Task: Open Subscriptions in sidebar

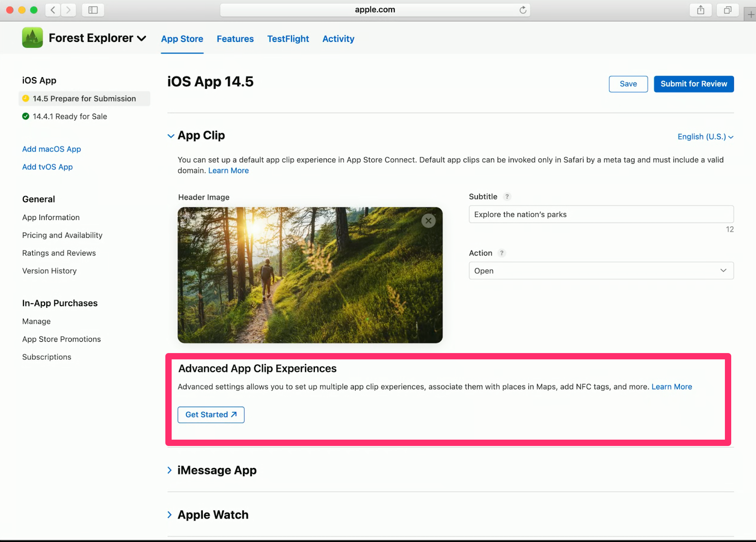Action: coord(47,357)
